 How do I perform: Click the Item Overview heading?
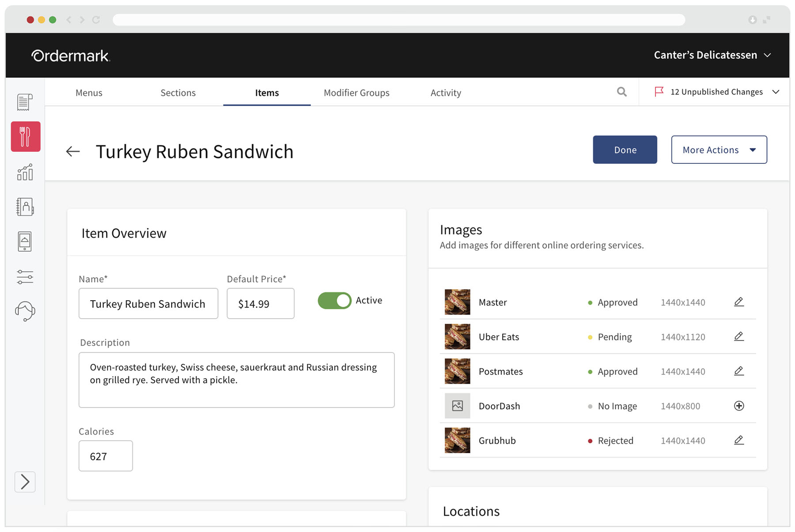click(124, 233)
